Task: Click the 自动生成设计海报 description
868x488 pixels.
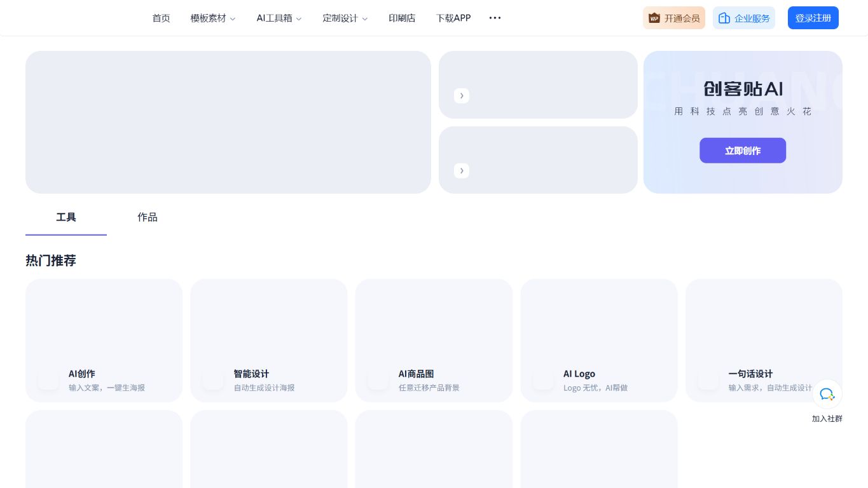Action: click(264, 388)
